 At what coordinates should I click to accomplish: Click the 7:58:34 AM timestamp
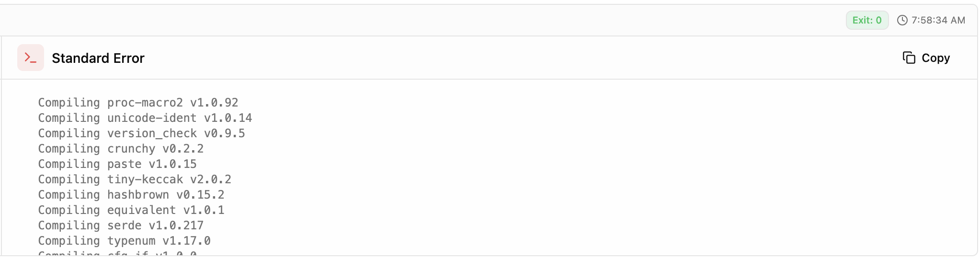[x=938, y=20]
